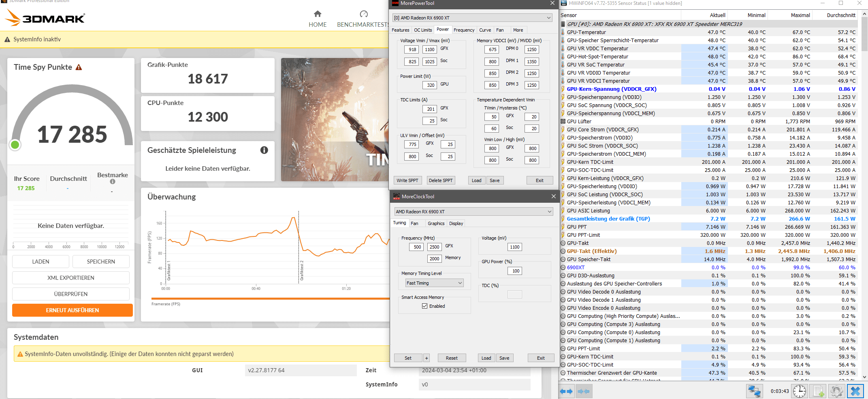Click the LADEN button in 3DMark
This screenshot has height=399, width=868.
(41, 262)
